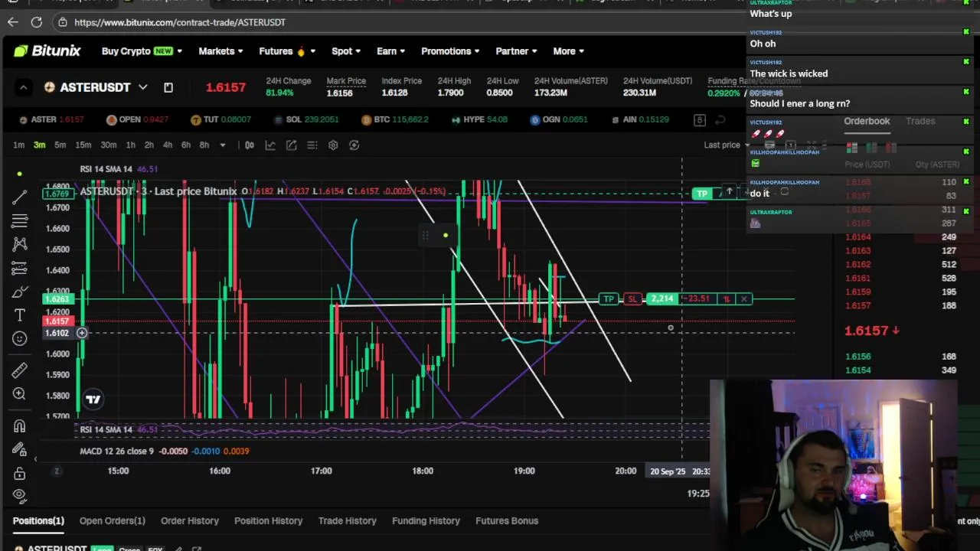
Task: Switch chart to 4h timeframe
Action: (x=167, y=145)
